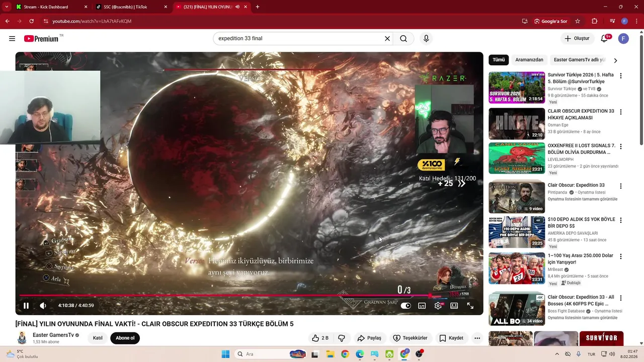Open more actions under the video

click(x=477, y=338)
